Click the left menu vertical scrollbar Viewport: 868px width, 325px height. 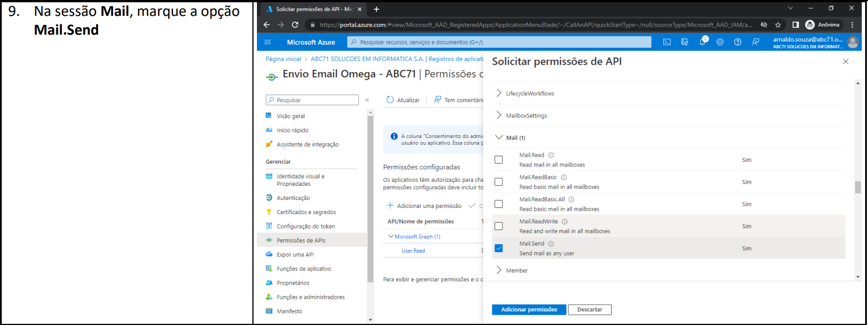click(371, 199)
